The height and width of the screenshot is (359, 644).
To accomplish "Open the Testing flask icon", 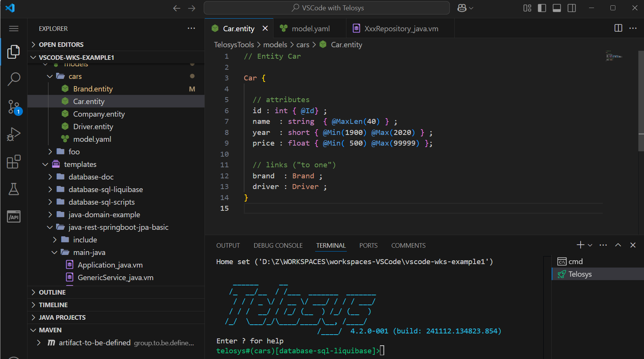I will (x=14, y=189).
